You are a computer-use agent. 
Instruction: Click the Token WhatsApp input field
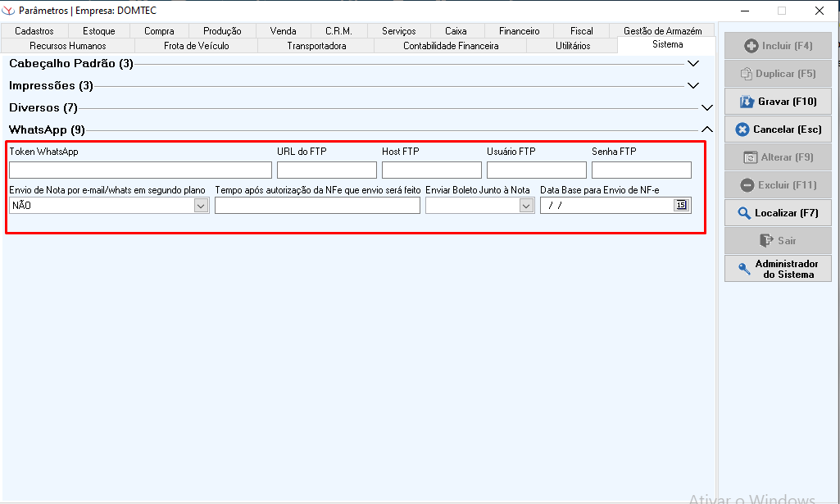click(140, 170)
